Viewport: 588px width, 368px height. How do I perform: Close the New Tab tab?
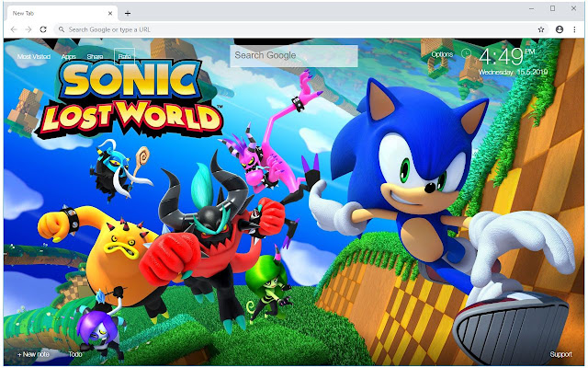(110, 13)
